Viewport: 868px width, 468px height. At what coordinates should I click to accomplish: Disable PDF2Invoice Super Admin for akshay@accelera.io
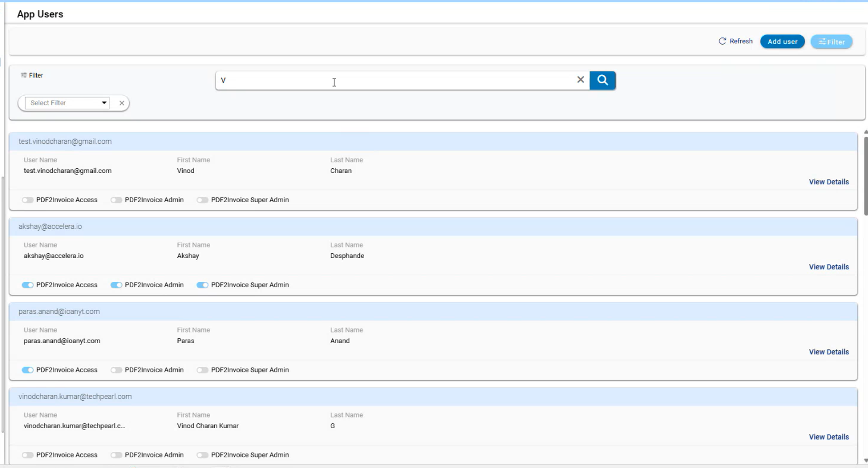pos(202,285)
